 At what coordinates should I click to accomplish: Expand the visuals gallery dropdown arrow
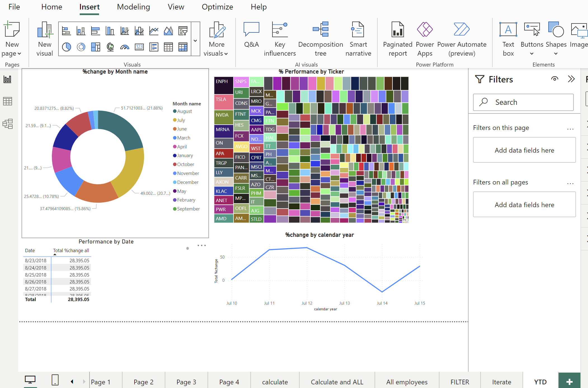click(195, 41)
